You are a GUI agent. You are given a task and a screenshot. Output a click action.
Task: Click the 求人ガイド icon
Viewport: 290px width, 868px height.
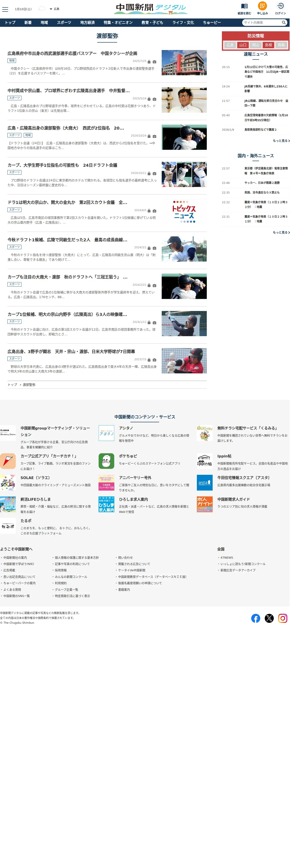coord(205,504)
